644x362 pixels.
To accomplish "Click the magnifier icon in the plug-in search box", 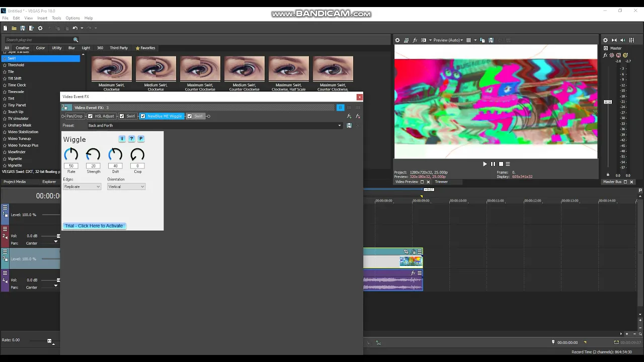I will pos(76,40).
